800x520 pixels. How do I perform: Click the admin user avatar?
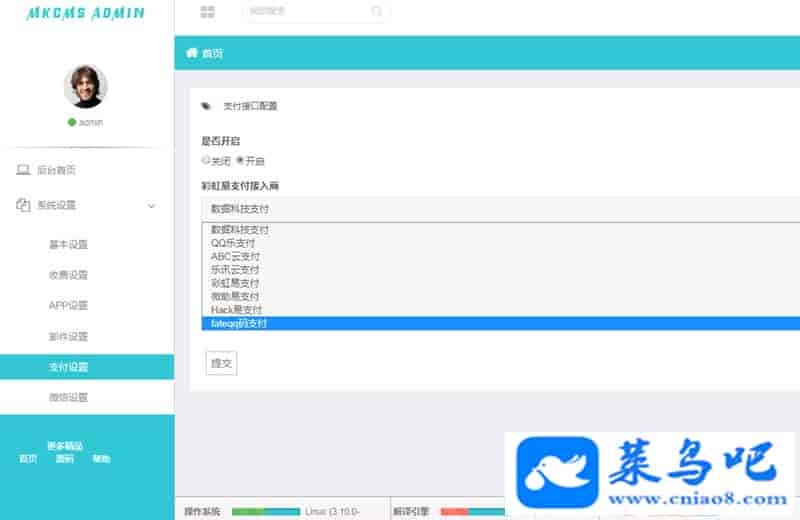85,87
